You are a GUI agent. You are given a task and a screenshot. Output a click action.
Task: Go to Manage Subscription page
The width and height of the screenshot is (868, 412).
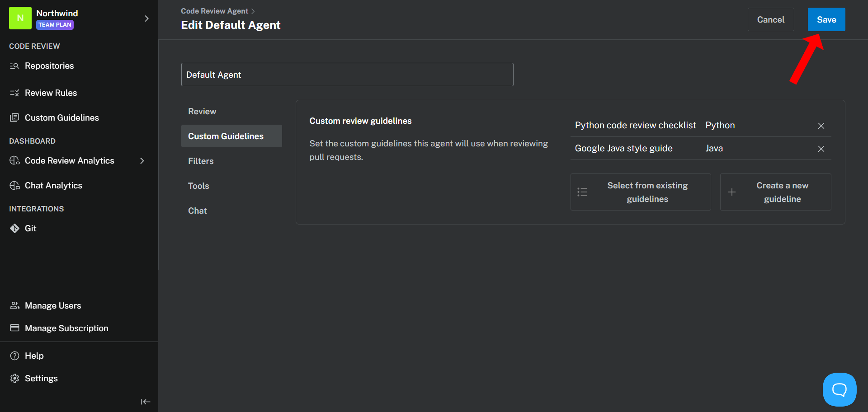[66, 328]
